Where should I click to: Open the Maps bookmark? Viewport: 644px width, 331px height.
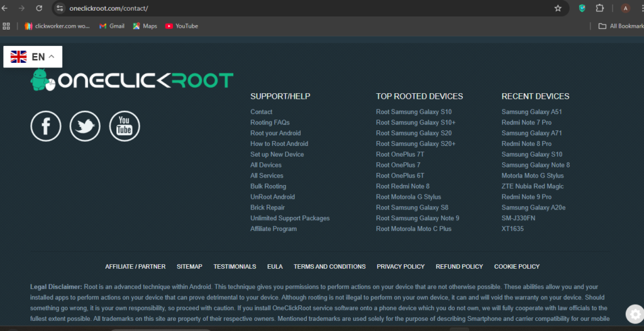coord(145,26)
